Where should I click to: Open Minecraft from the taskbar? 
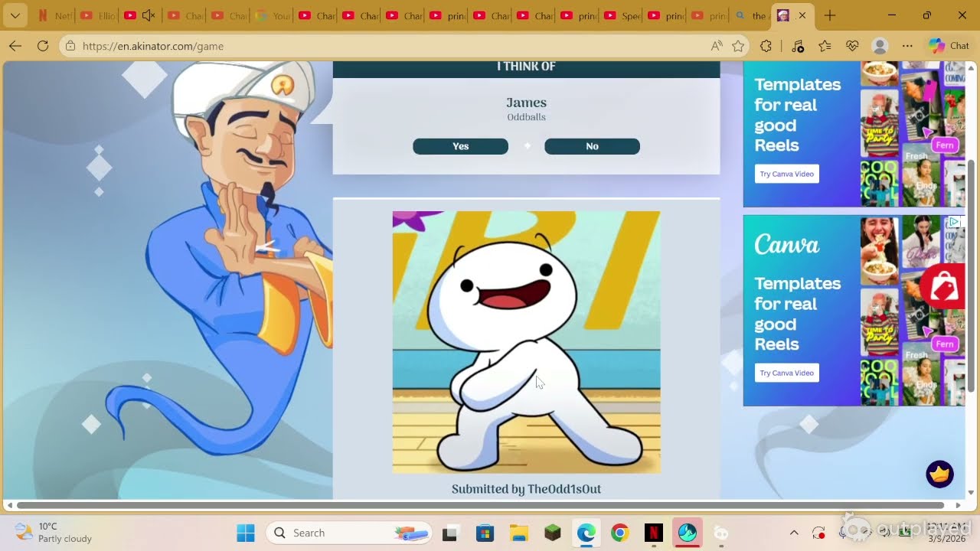click(553, 533)
